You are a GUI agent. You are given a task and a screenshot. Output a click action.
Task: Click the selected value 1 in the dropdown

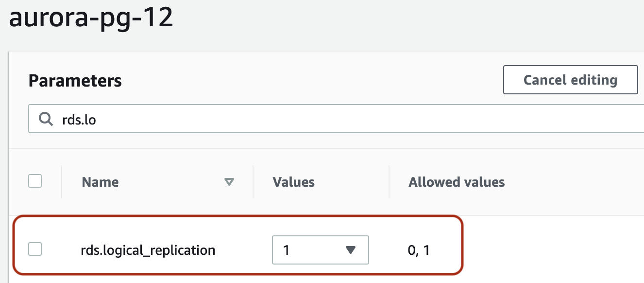coord(286,250)
